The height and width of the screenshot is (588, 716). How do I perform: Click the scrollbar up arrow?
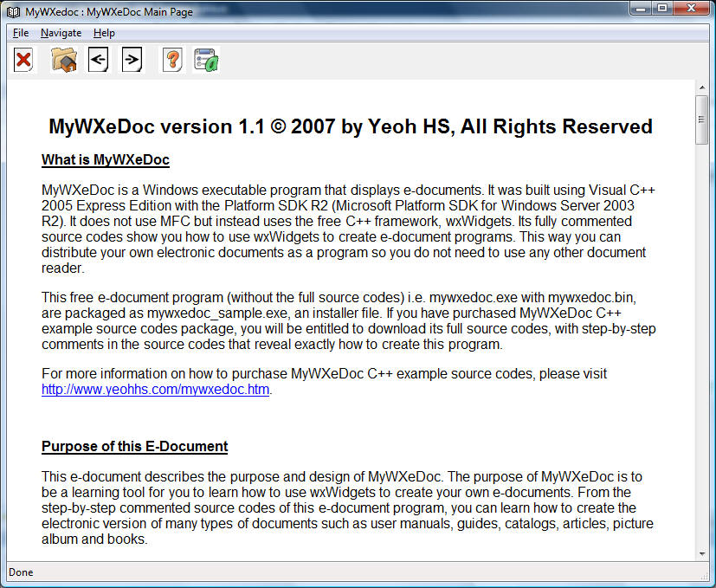(x=702, y=87)
